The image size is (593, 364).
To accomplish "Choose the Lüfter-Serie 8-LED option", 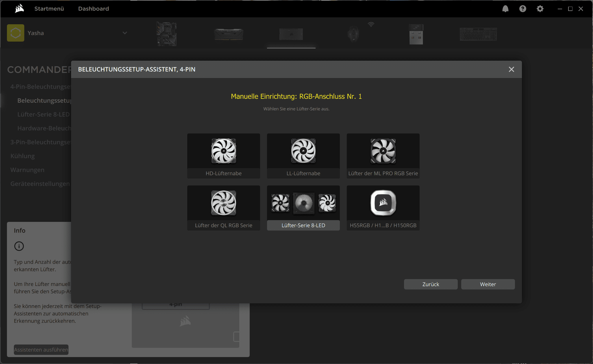I will (303, 208).
